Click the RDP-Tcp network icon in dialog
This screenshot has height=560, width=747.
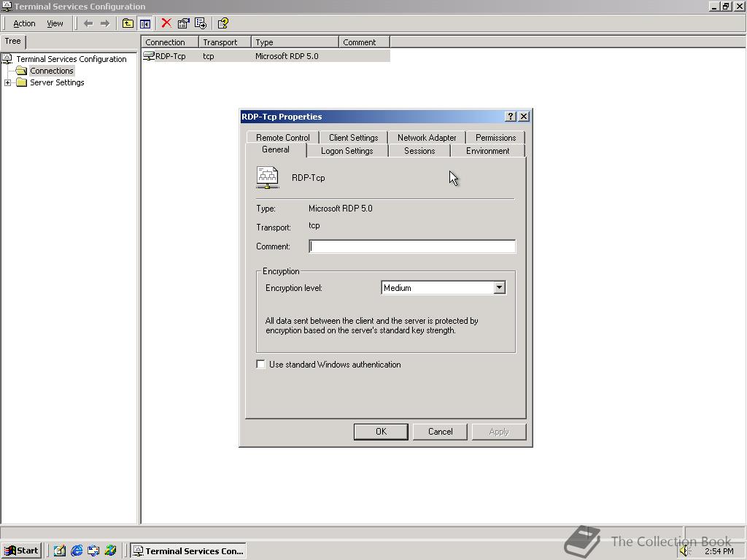click(x=267, y=178)
